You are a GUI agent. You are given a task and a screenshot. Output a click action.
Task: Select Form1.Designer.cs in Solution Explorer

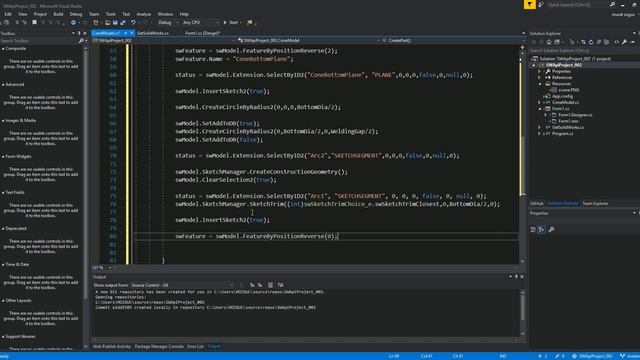[x=575, y=115]
